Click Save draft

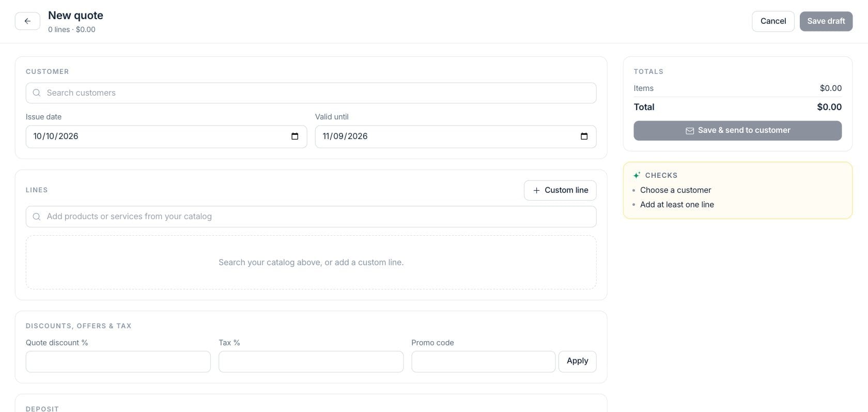pos(826,21)
